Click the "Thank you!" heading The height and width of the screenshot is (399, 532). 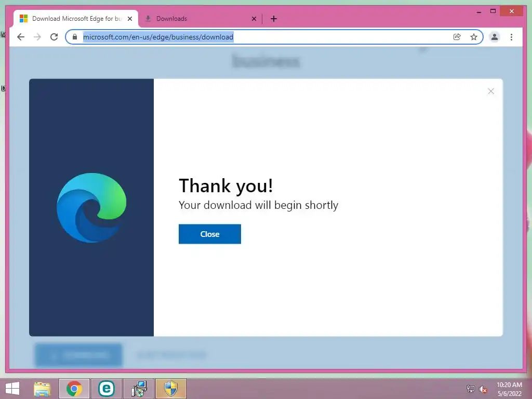tap(225, 186)
